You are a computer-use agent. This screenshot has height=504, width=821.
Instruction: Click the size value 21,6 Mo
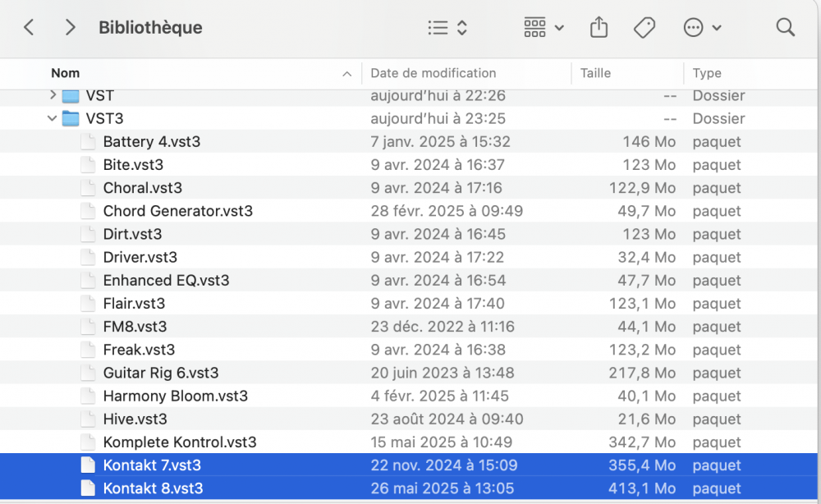pos(647,419)
